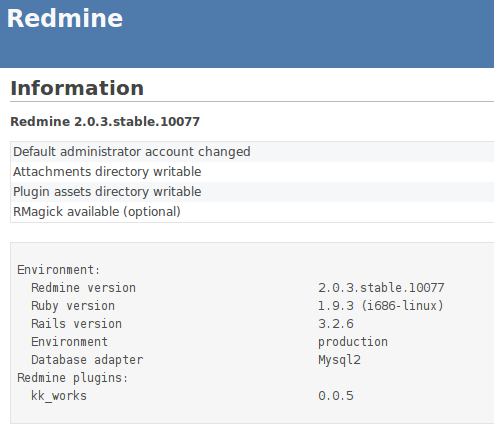Click the Mysql2 adapter value
This screenshot has height=440, width=494.
[x=339, y=360]
